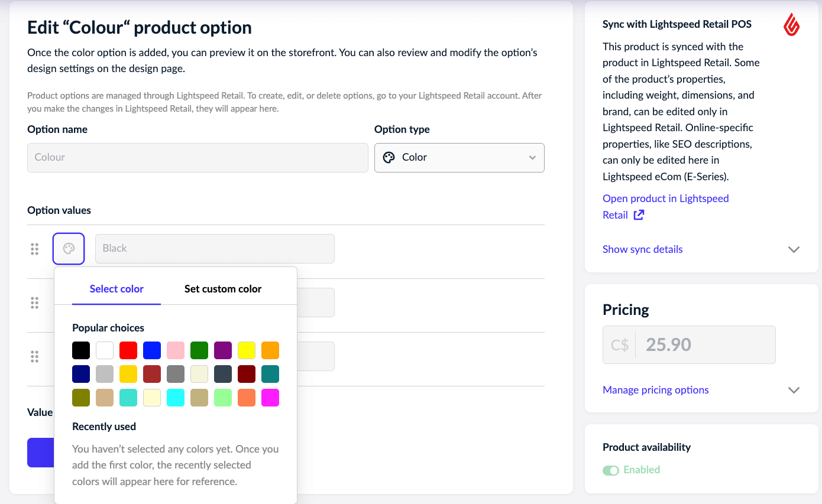This screenshot has height=504, width=822.
Task: Expand Manage pricing options chevron
Action: (x=794, y=390)
